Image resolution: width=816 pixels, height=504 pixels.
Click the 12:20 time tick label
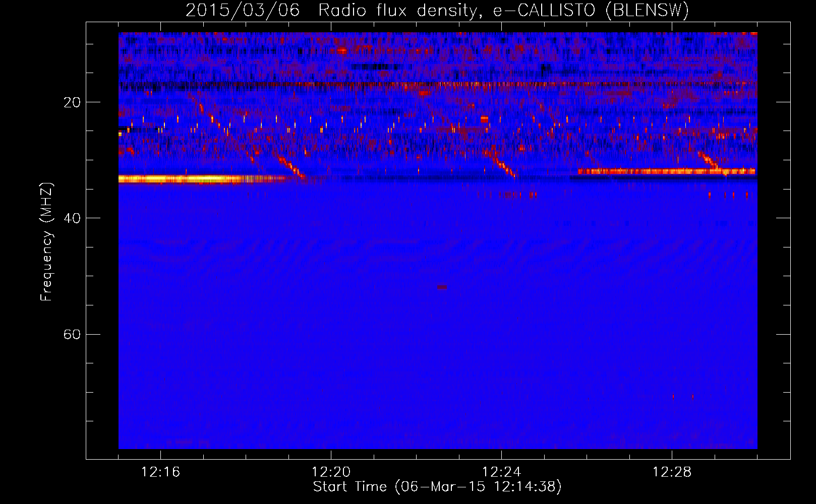[331, 472]
